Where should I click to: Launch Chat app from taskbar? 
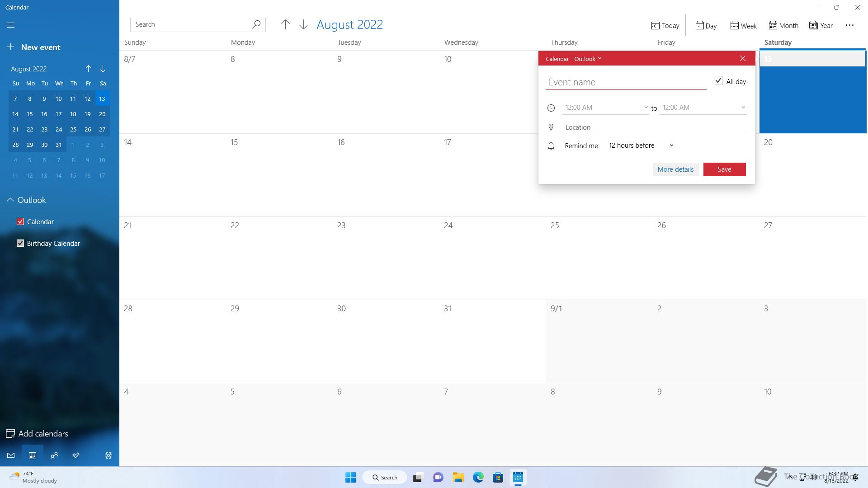tap(438, 477)
